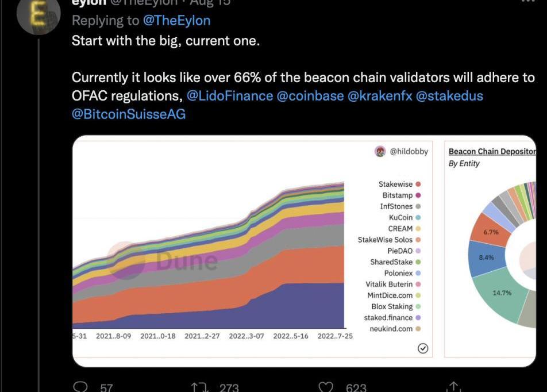547x392 pixels.
Task: Click the retweet icon
Action: [199, 387]
